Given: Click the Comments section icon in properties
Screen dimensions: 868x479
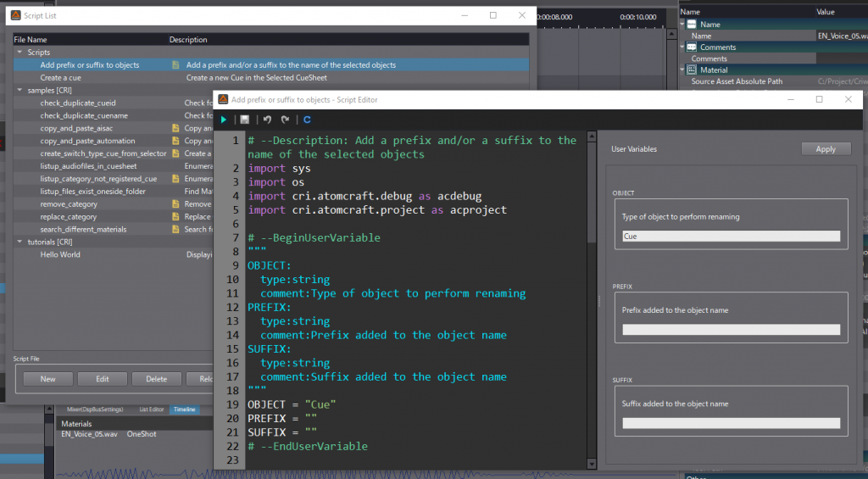Looking at the screenshot, I should tap(692, 47).
